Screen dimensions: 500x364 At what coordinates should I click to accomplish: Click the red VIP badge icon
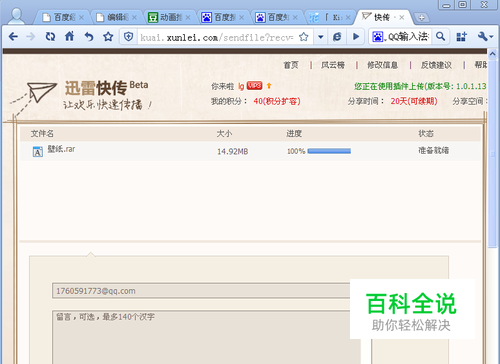(x=255, y=86)
